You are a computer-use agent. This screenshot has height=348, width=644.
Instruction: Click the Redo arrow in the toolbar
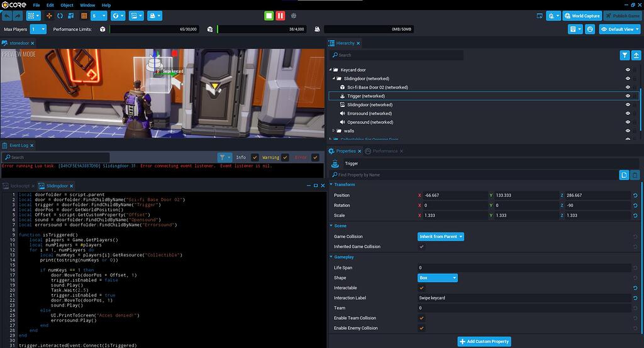(x=18, y=16)
